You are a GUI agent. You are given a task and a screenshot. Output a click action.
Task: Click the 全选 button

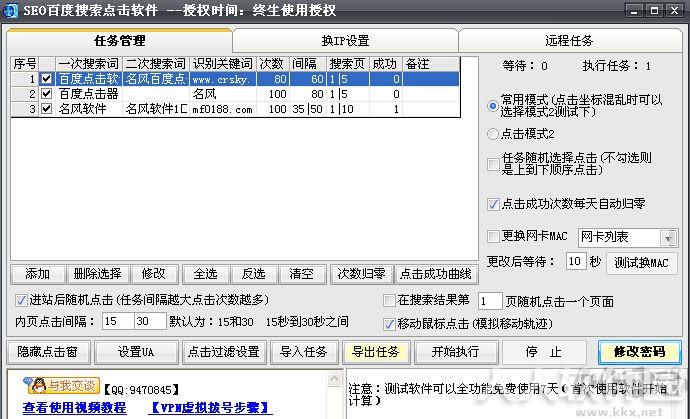[x=206, y=274]
